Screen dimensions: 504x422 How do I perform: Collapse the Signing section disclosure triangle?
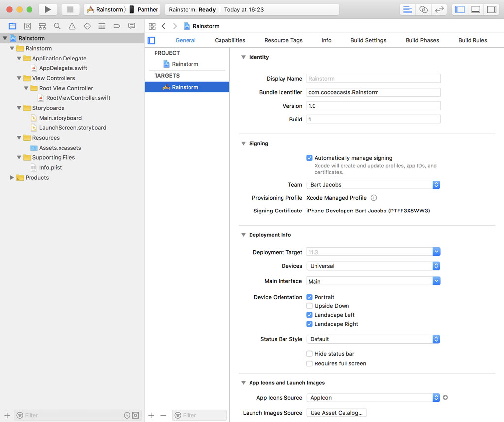[x=243, y=143]
